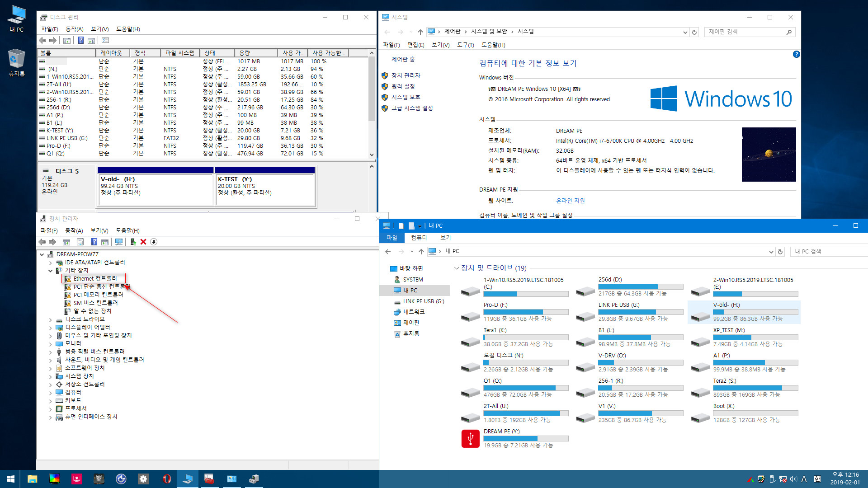This screenshot has height=488, width=868.
Task: Collapse the 기타 장치 node
Action: click(51, 271)
